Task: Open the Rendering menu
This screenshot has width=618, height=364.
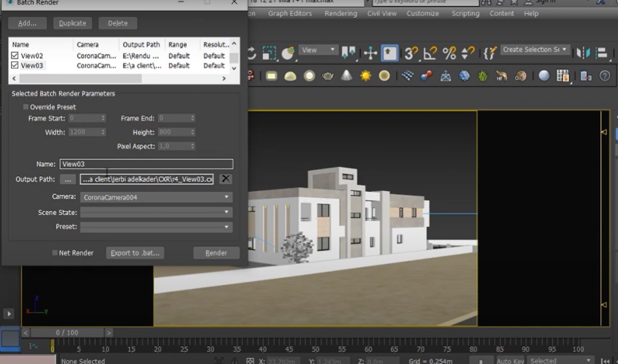Action: pos(341,13)
